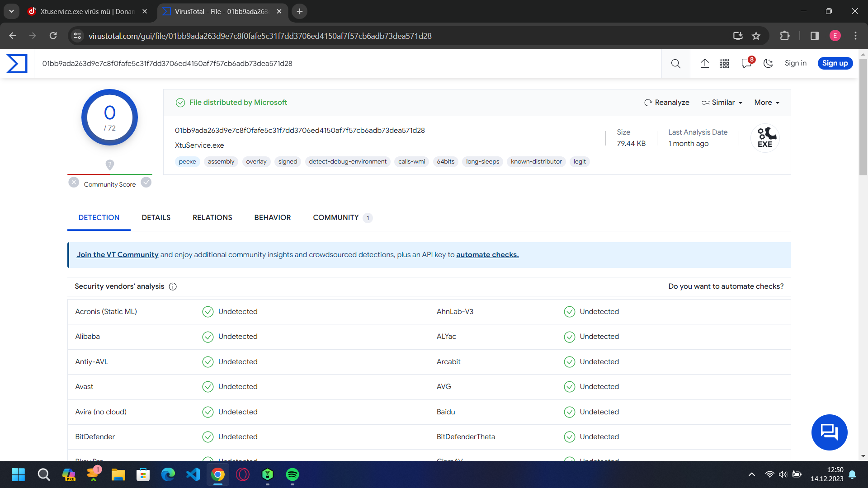Switch to the BEHAVIOR tab
The height and width of the screenshot is (488, 868).
[x=273, y=218]
